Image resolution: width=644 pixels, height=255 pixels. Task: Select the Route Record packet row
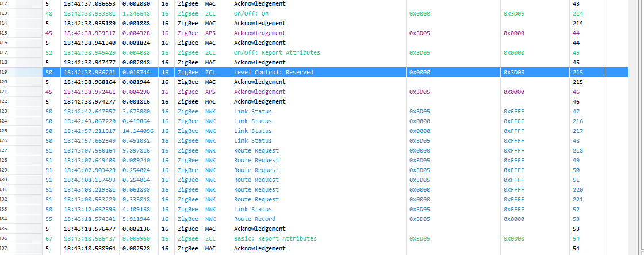click(x=254, y=219)
